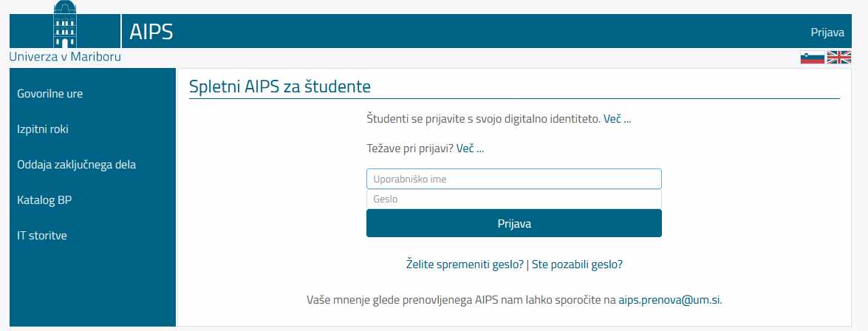This screenshot has height=331, width=868.
Task: Focus the Uporabniško ime input field
Action: (x=513, y=179)
